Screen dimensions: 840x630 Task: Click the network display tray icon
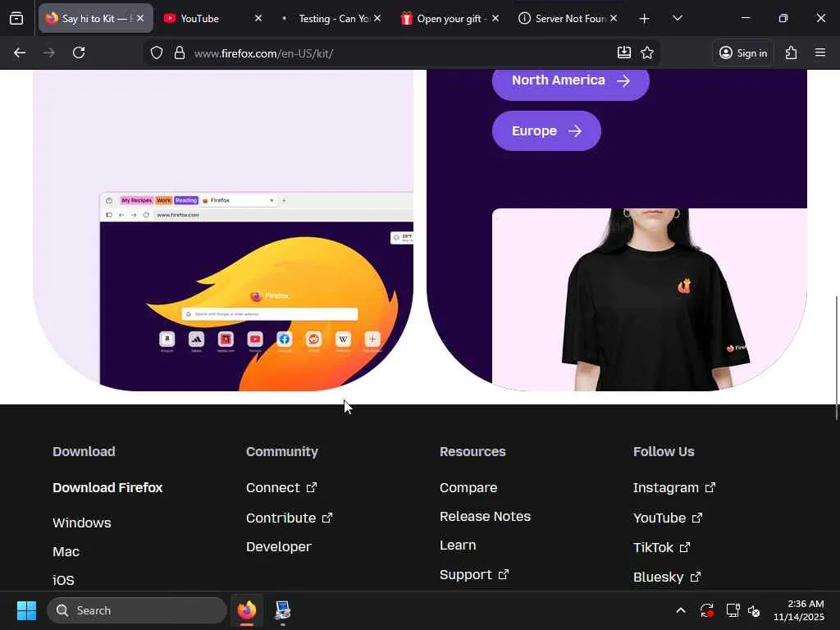coord(733,610)
